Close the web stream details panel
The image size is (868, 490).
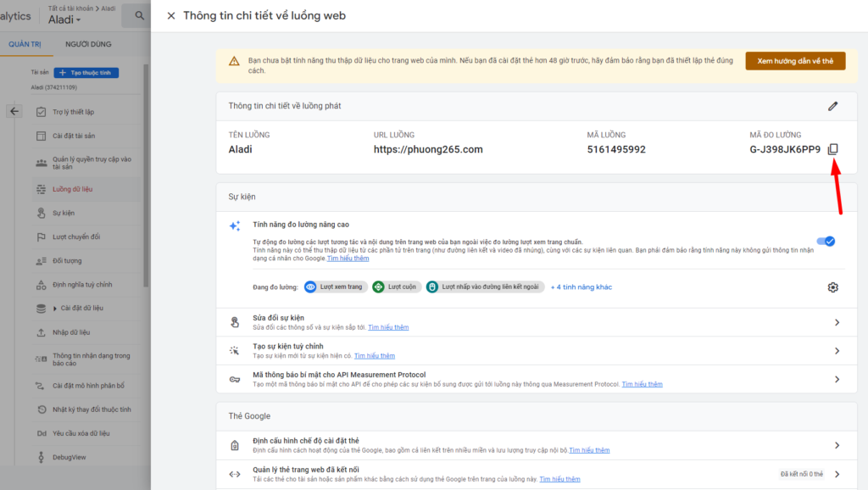pyautogui.click(x=171, y=15)
